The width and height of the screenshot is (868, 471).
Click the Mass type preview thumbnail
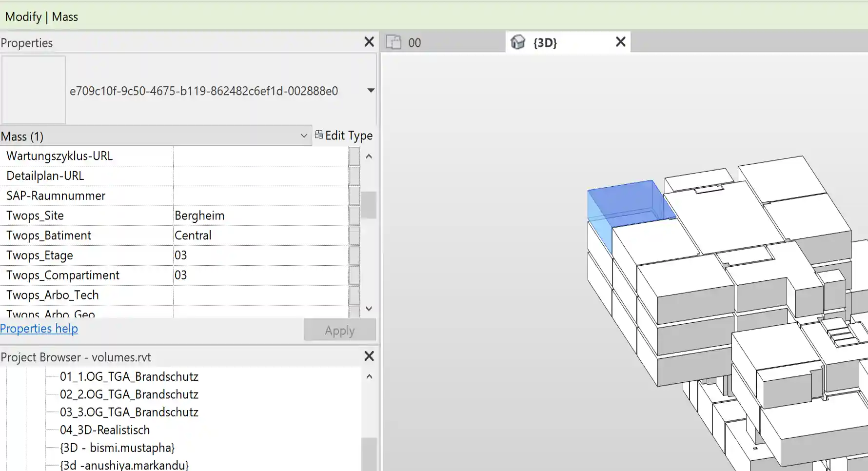click(33, 90)
